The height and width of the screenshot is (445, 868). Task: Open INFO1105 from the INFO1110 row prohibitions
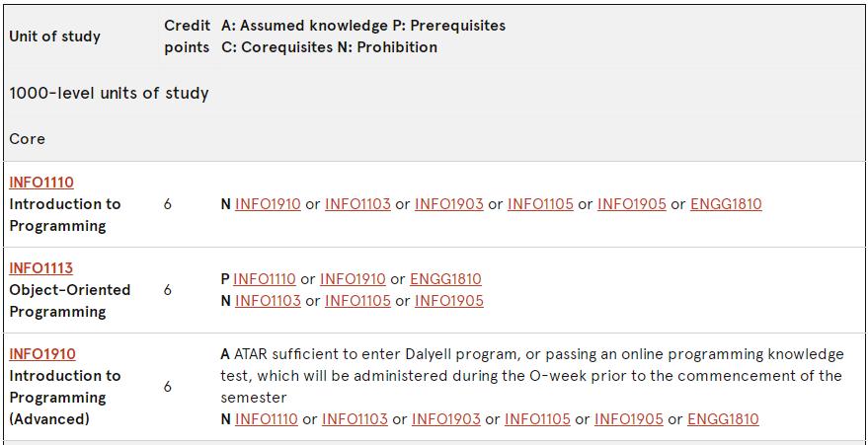click(x=540, y=204)
